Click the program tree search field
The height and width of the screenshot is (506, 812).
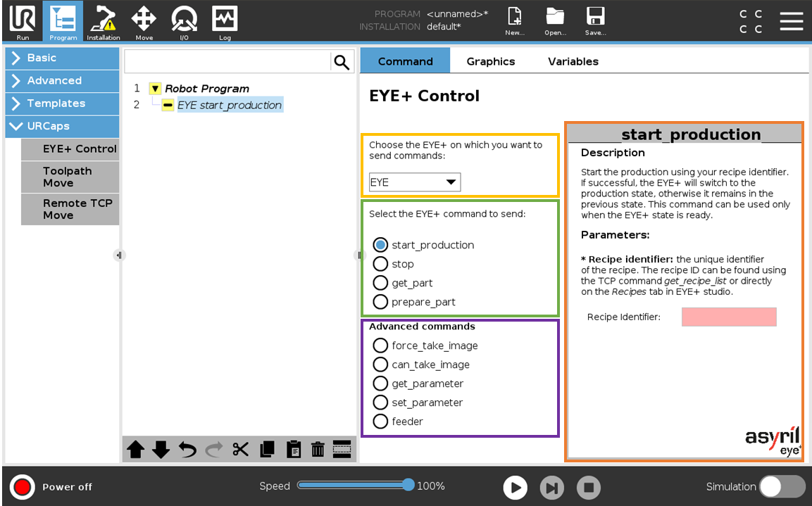click(227, 62)
